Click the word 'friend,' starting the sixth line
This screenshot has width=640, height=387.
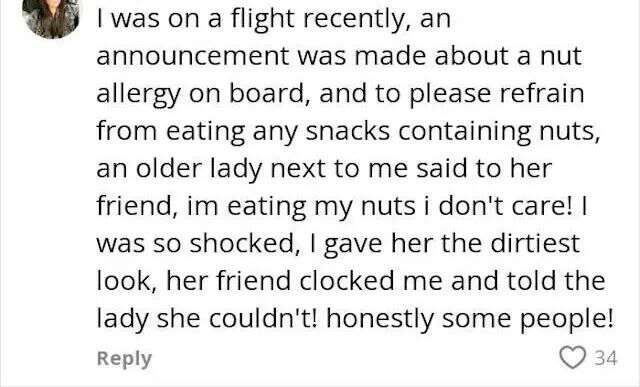(x=137, y=205)
